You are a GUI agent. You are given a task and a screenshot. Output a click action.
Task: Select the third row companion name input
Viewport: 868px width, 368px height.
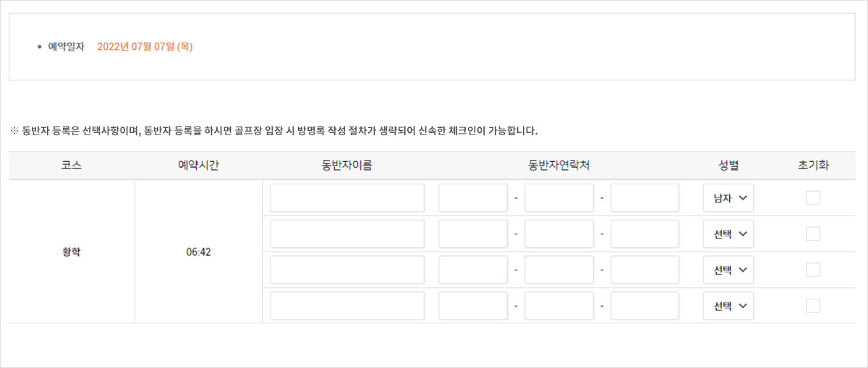(347, 270)
